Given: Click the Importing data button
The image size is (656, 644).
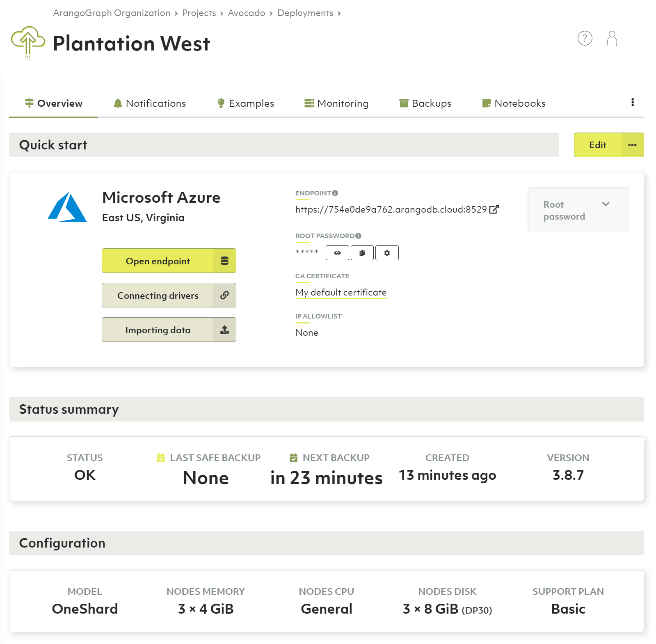Looking at the screenshot, I should 169,330.
